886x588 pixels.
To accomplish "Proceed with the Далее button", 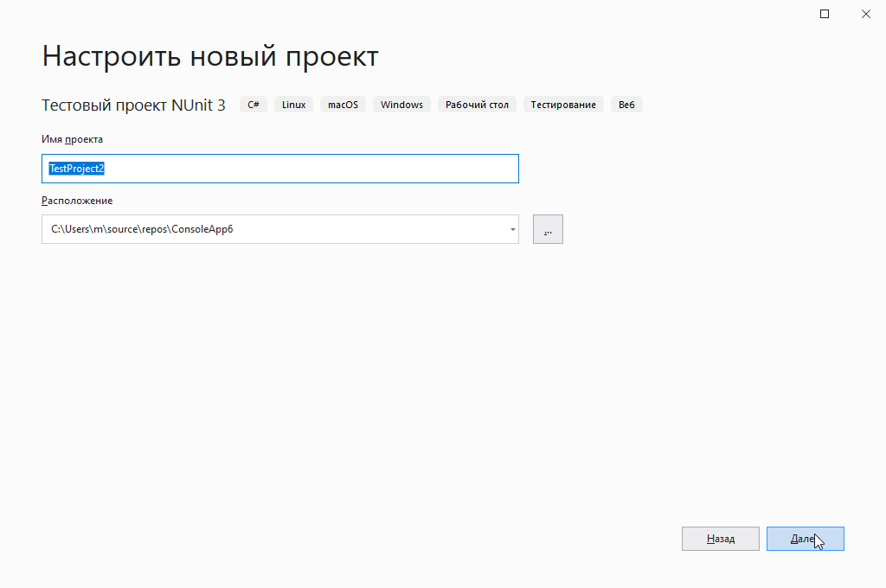I will coord(805,539).
